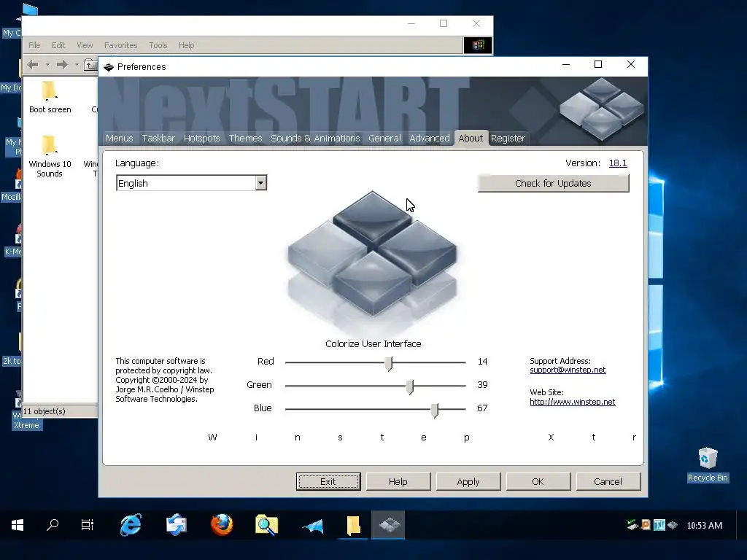Click the Xtreme desktop shortcut label
Viewport: 747px width, 560px height.
click(x=26, y=425)
